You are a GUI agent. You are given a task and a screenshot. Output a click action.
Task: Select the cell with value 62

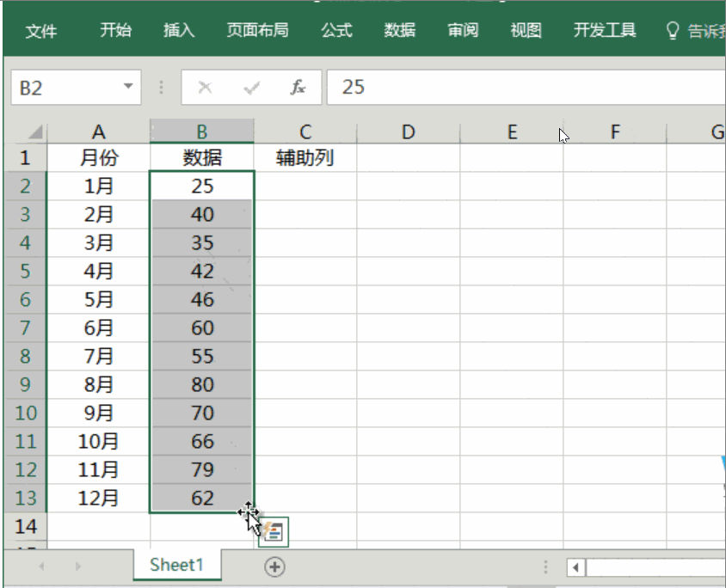[202, 499]
